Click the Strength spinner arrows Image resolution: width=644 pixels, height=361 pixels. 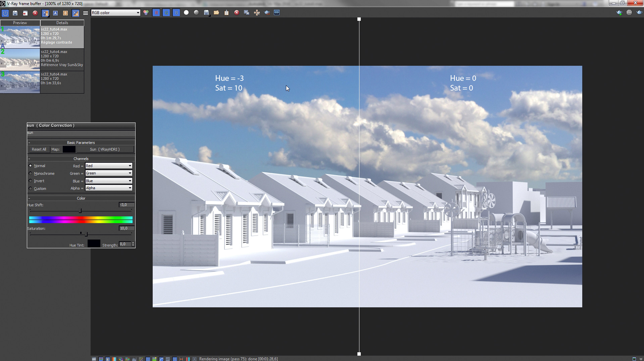[x=133, y=244]
